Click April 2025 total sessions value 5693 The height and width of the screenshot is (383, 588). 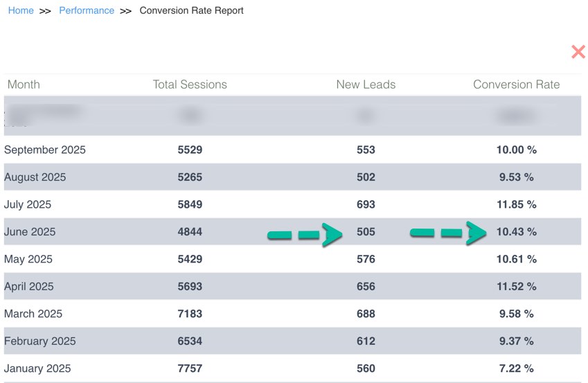[x=190, y=287]
